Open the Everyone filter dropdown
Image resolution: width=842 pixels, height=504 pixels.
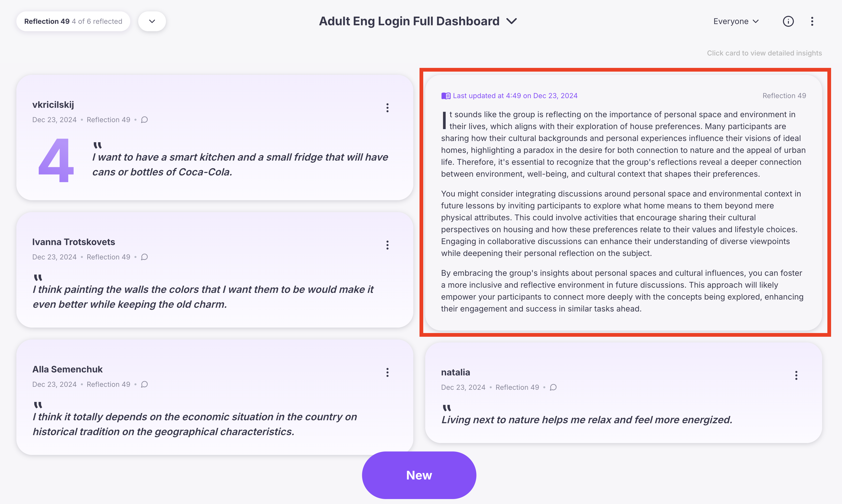(x=736, y=21)
